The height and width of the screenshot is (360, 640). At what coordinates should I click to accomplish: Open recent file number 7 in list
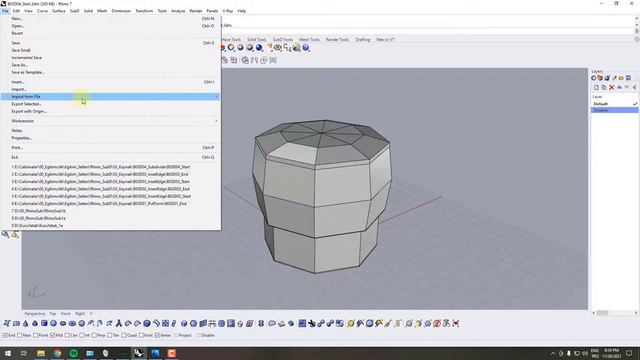pos(39,211)
